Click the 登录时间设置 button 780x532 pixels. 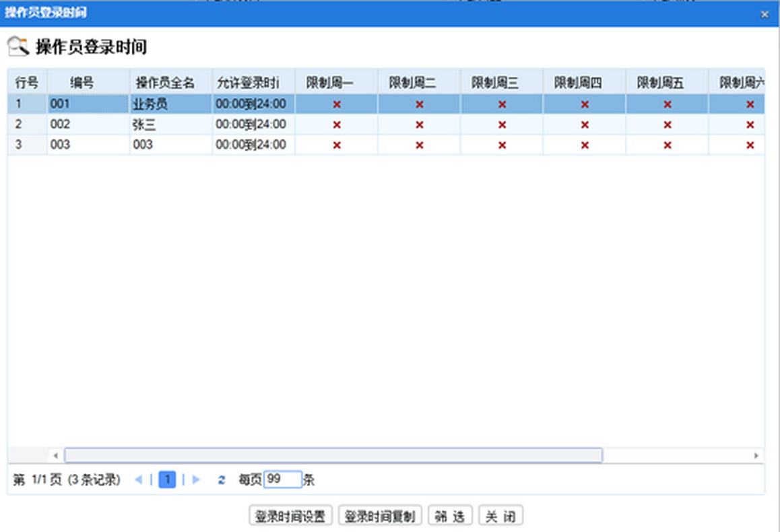point(290,517)
